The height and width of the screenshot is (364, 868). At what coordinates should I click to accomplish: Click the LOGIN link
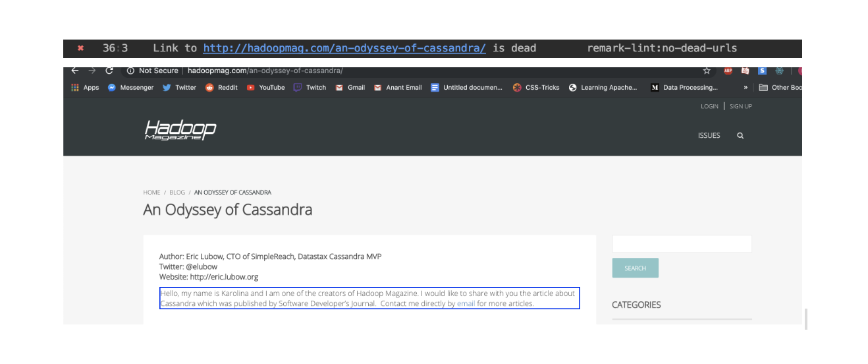(709, 106)
